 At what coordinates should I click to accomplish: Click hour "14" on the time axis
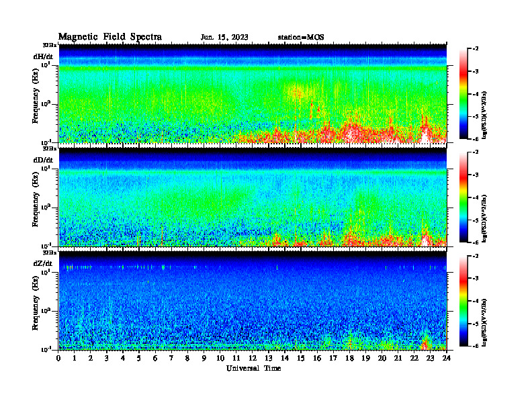click(x=285, y=358)
